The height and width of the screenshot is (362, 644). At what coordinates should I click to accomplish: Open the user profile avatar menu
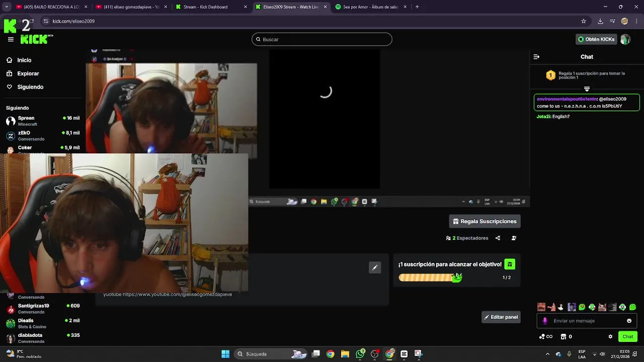[625, 39]
